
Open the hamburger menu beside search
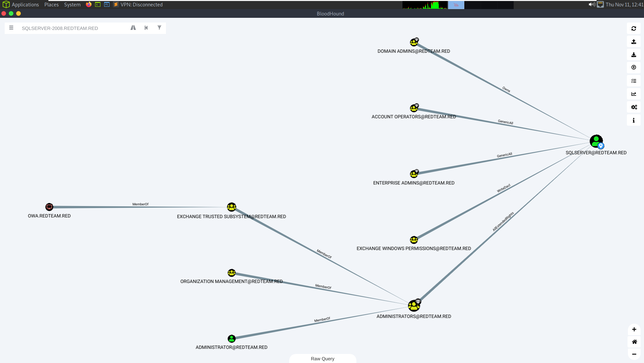coord(11,28)
